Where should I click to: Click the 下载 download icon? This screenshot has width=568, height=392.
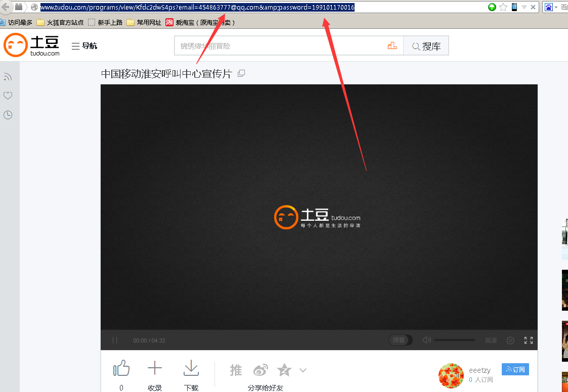(191, 368)
